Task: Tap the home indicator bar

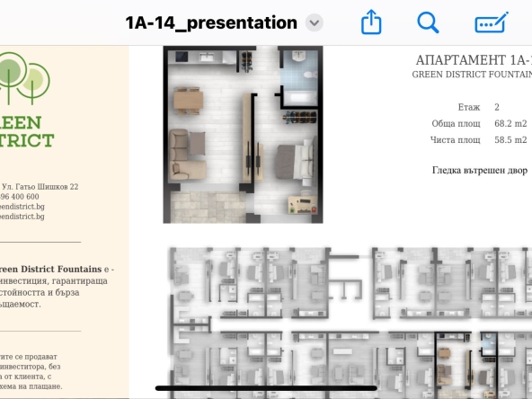Action: [266, 388]
